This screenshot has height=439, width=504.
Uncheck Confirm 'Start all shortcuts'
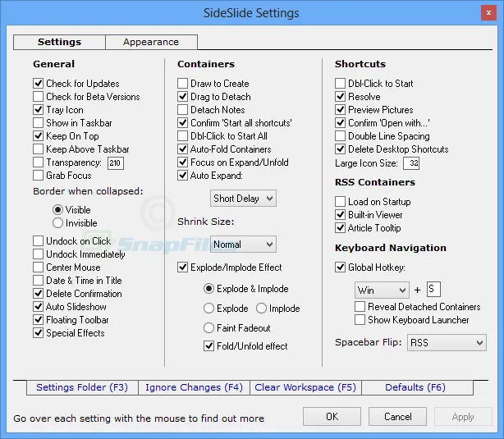click(x=182, y=123)
